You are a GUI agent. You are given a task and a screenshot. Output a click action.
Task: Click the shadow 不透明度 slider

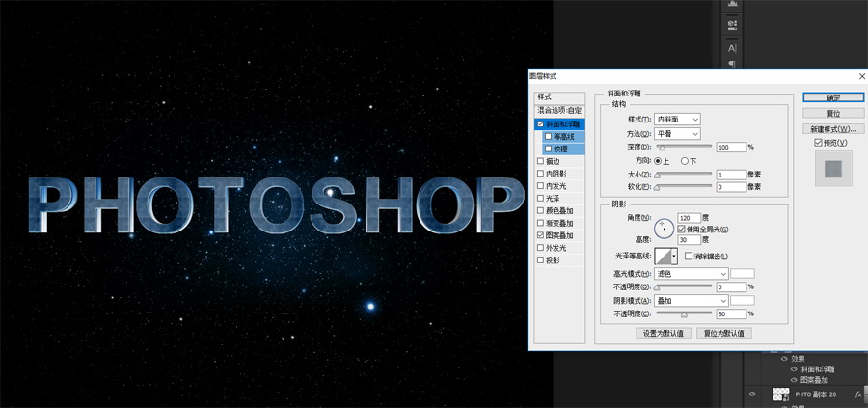coord(684,313)
